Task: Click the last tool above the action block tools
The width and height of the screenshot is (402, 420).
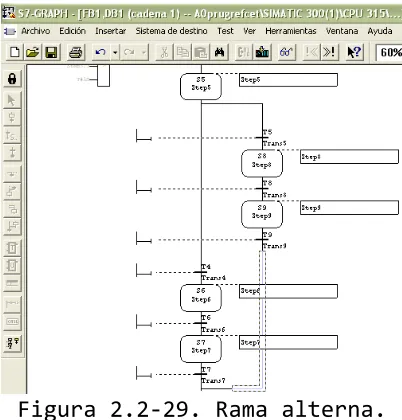Action: (x=12, y=226)
